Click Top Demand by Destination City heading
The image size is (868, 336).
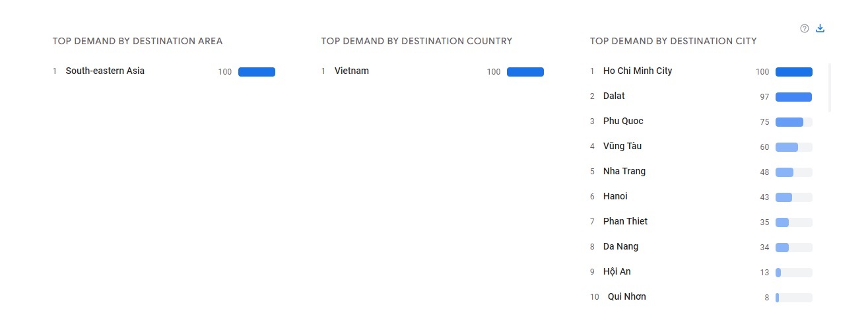click(673, 41)
